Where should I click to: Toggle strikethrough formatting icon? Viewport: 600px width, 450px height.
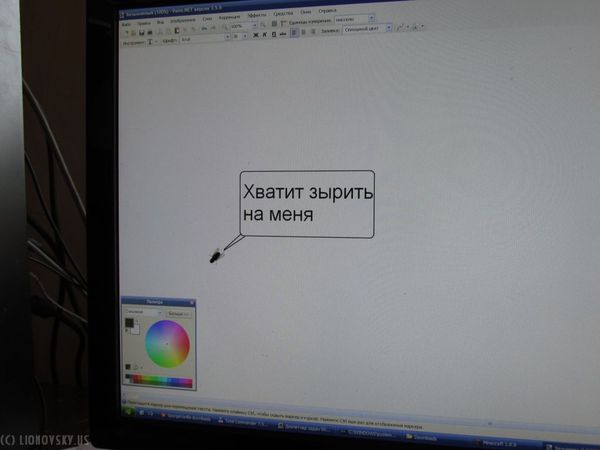[x=283, y=34]
